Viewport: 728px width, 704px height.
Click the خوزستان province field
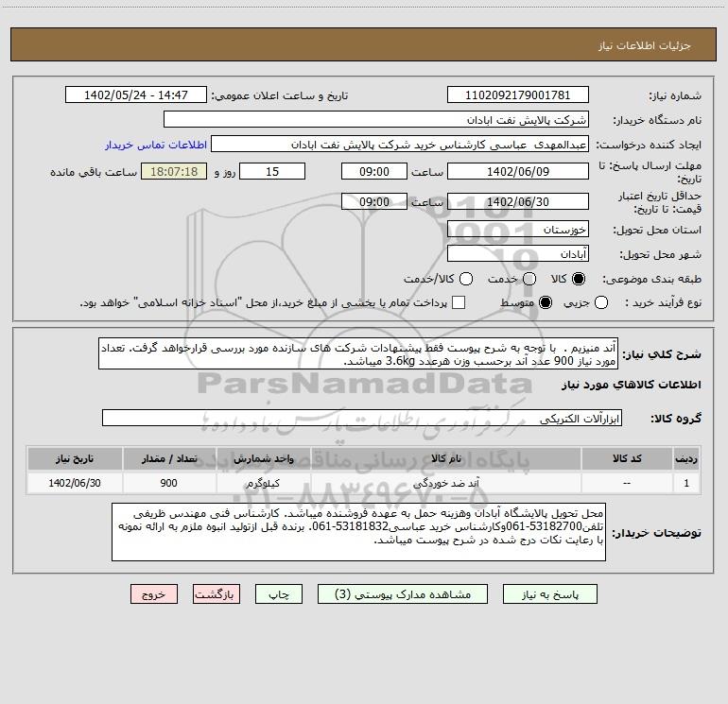518,230
